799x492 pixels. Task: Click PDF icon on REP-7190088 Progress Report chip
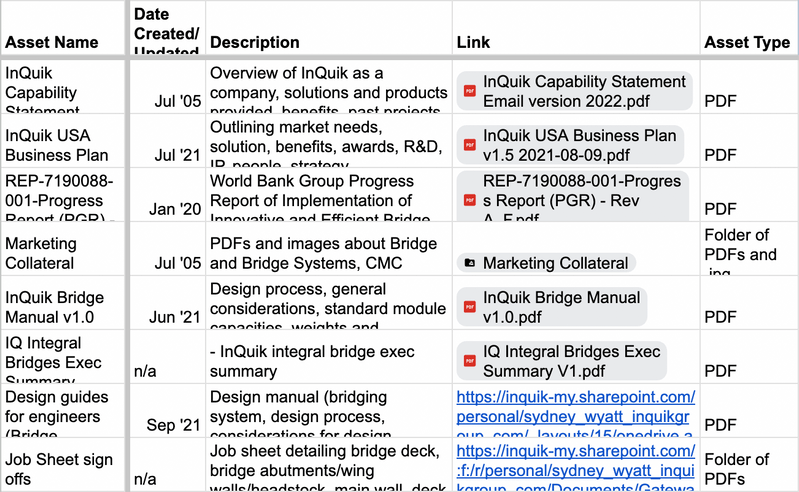coord(470,199)
